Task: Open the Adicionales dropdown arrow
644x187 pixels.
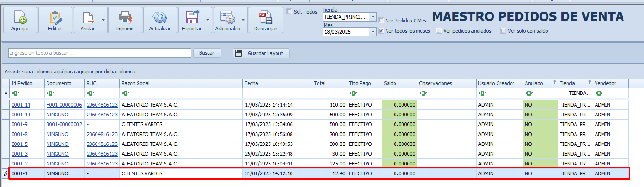Action: point(244,21)
